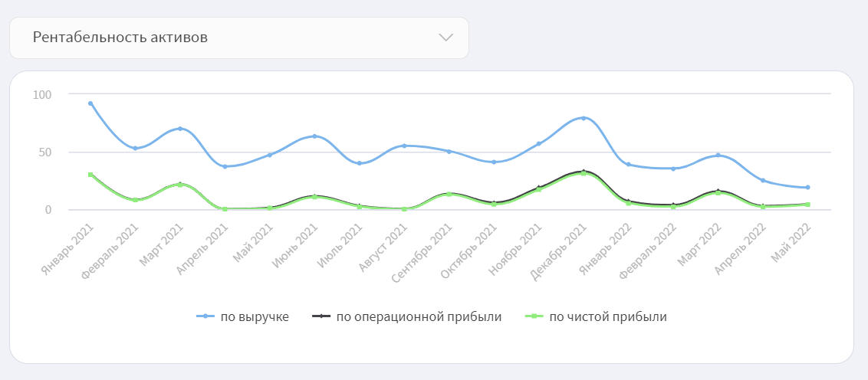Click the Март 2022 blue data point

click(718, 156)
